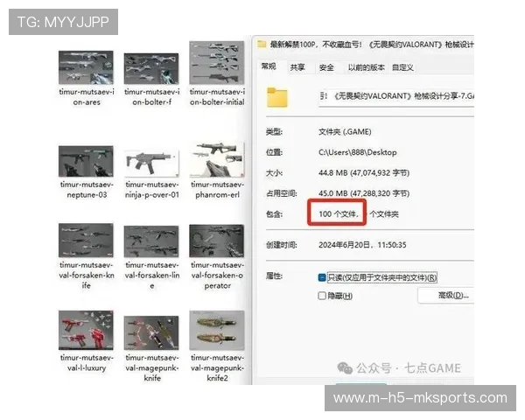Open the 安全 security tab
The width and height of the screenshot is (525, 420).
[326, 67]
